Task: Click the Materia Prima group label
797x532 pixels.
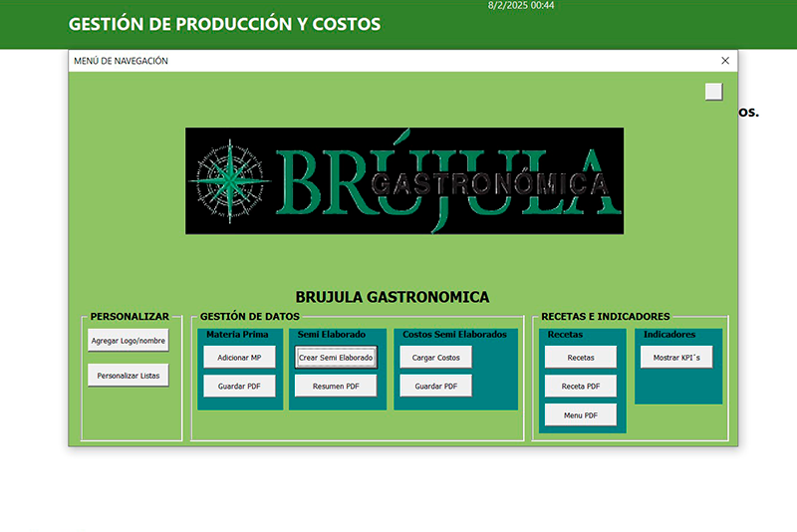Action: [x=237, y=335]
